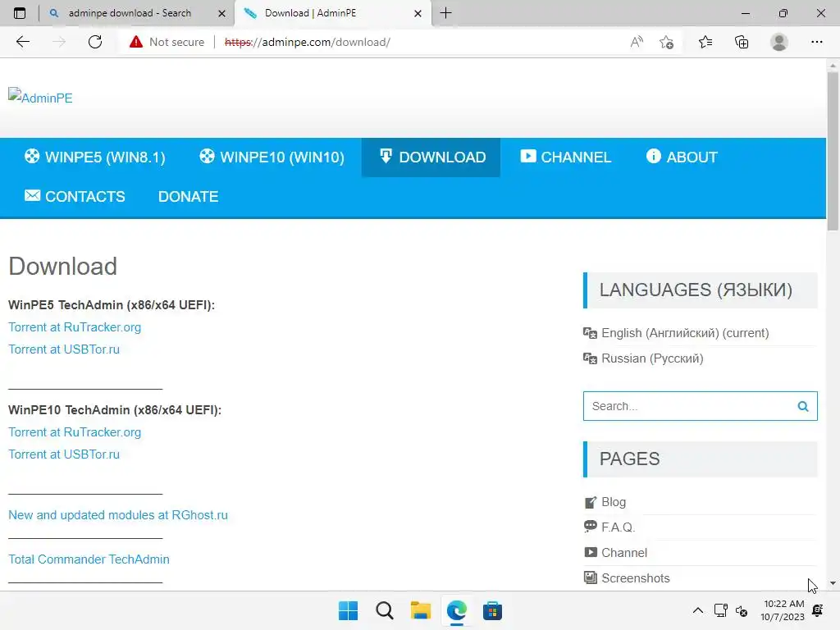Open ABOUT navigation item
The width and height of the screenshot is (840, 630).
(682, 157)
